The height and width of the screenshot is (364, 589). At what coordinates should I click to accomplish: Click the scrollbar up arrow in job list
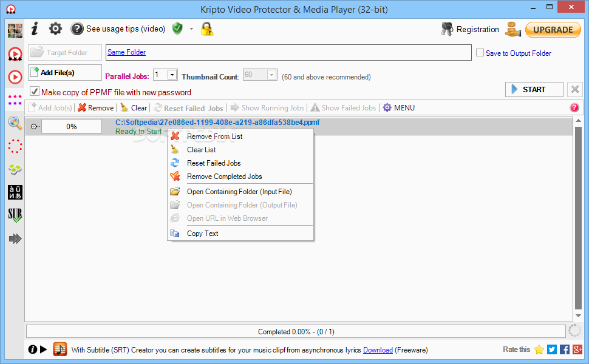(578, 121)
